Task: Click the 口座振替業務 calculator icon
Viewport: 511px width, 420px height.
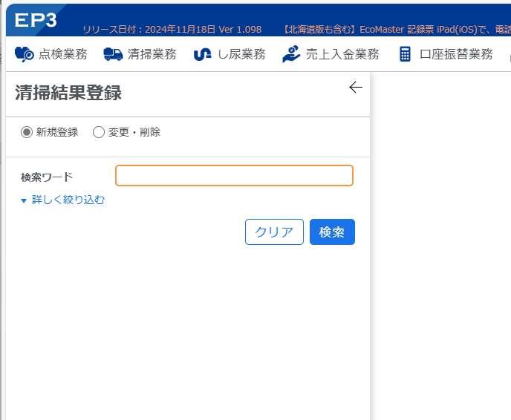Action: tap(405, 54)
